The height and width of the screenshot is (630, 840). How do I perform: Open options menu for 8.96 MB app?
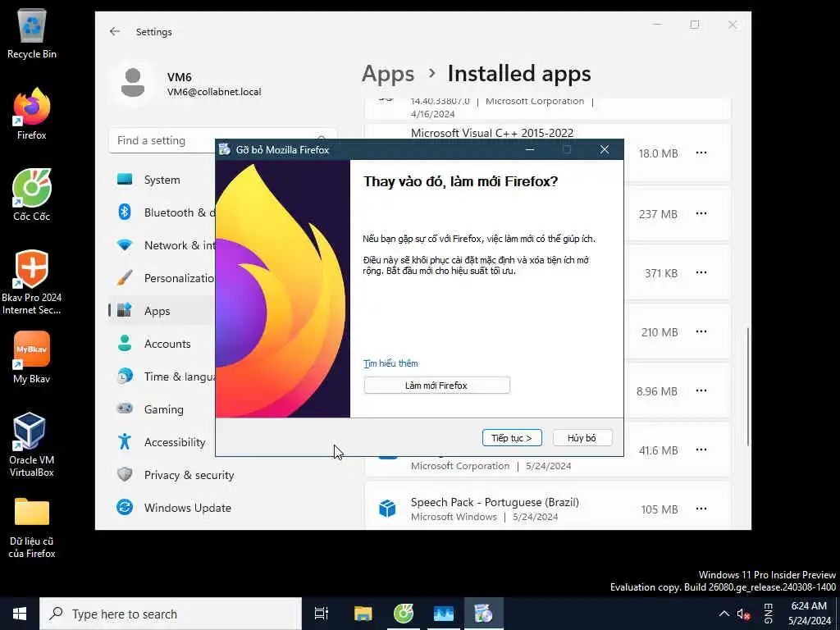tap(701, 391)
